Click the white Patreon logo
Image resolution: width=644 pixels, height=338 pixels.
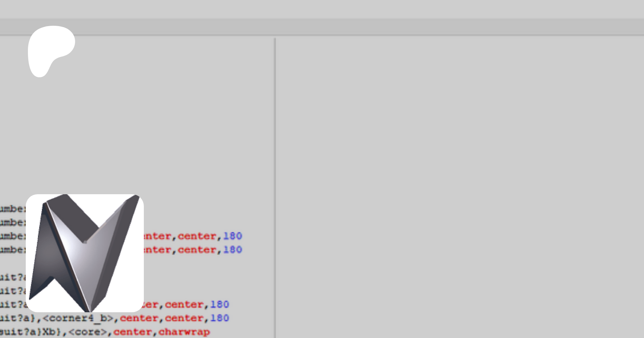pos(50,48)
